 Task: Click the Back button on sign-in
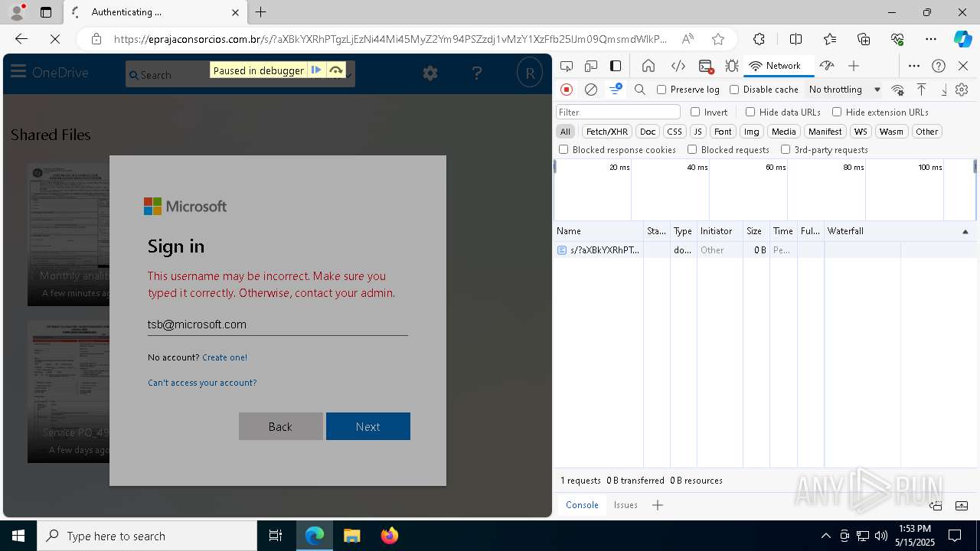[x=280, y=426]
